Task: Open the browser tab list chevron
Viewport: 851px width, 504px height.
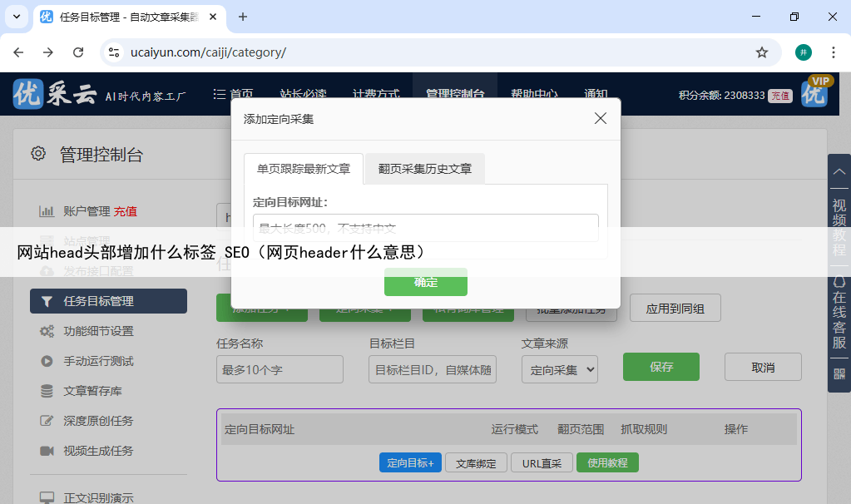Action: click(x=16, y=17)
